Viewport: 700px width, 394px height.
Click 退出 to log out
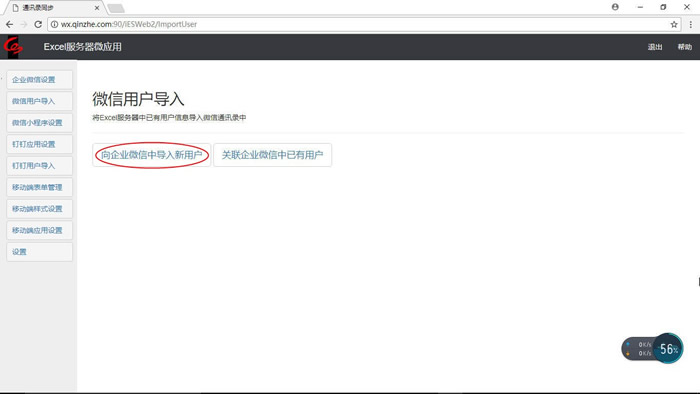[x=655, y=47]
